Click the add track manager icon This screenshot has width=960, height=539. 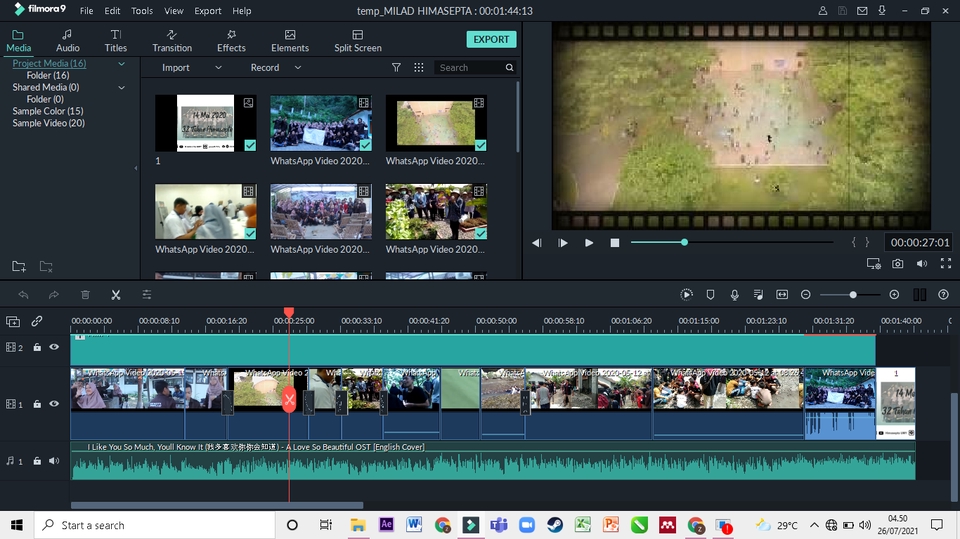[13, 321]
